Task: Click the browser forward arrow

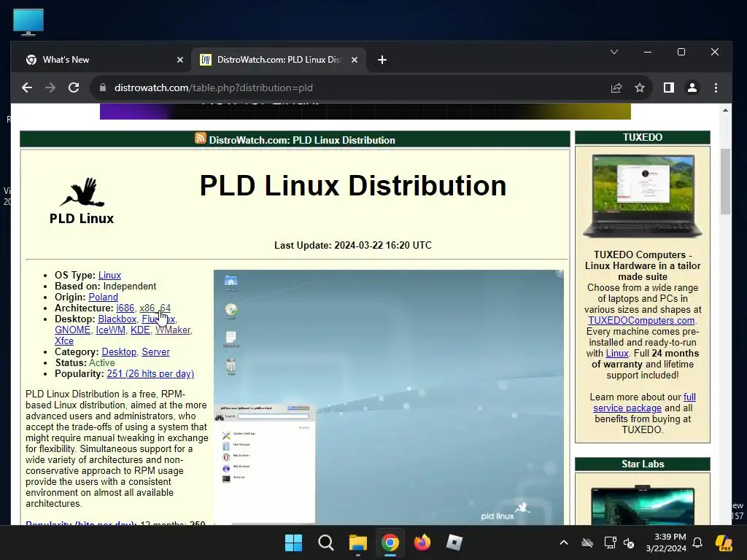Action: point(50,87)
